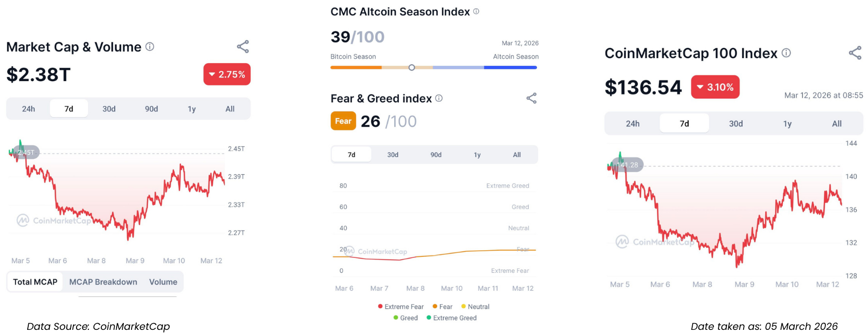Switch Market Cap chart to 1y
The image size is (868, 335).
tap(192, 109)
